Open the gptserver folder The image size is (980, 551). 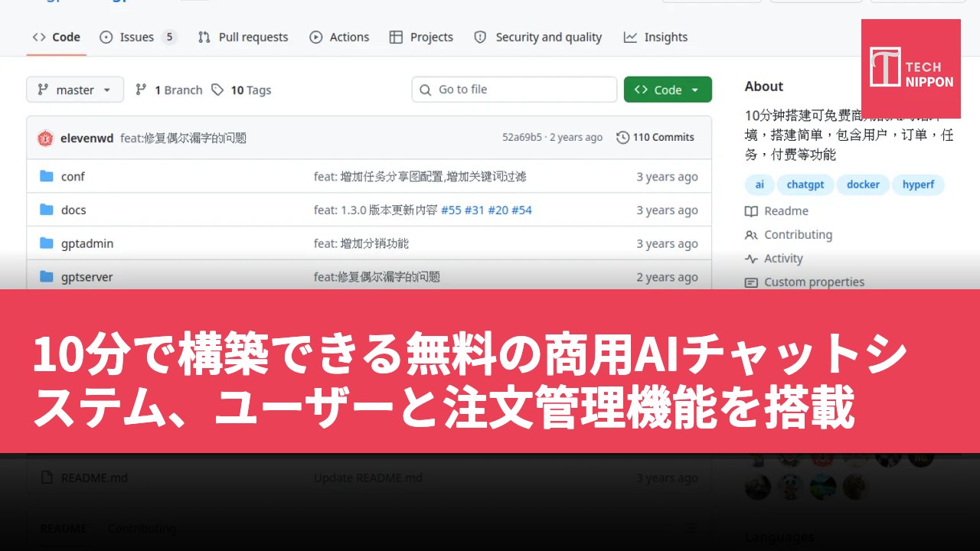[x=87, y=277]
